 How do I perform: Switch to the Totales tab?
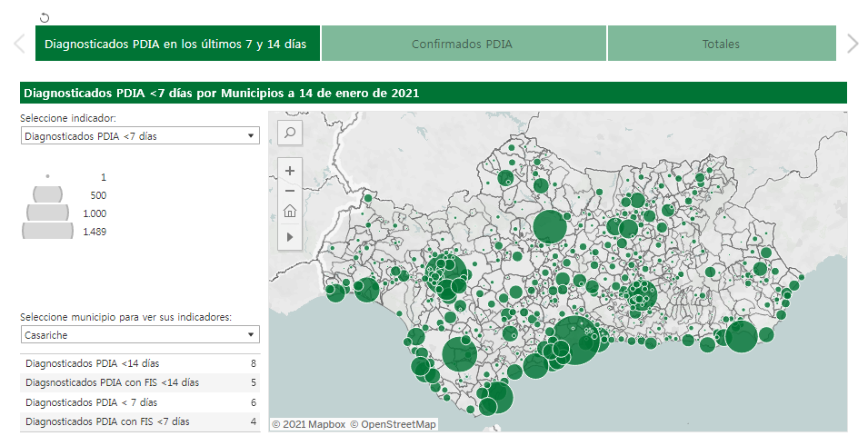[x=721, y=44]
